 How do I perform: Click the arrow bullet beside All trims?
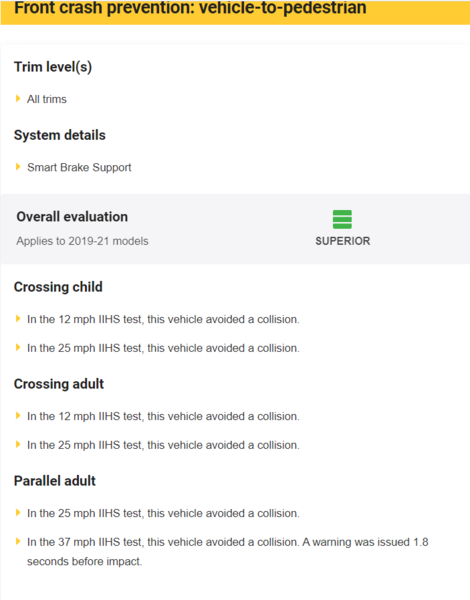pos(18,99)
